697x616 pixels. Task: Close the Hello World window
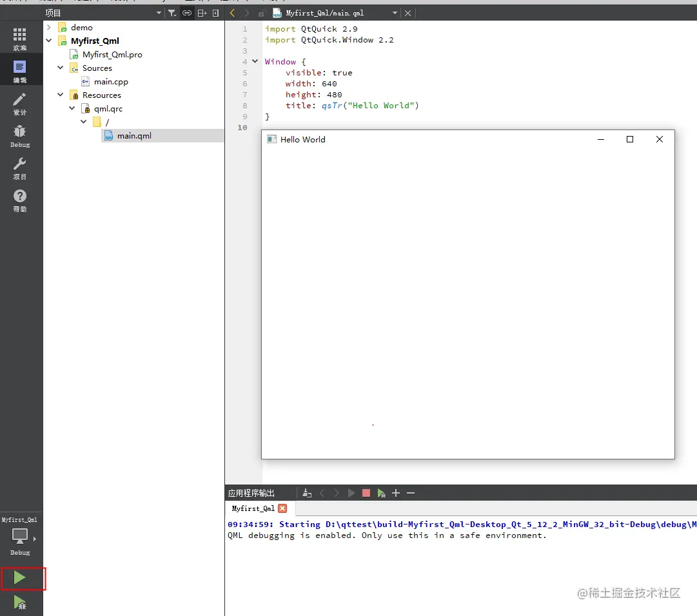(x=660, y=139)
